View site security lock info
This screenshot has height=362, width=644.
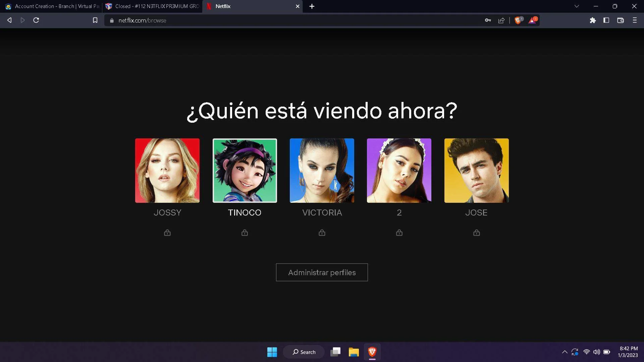pos(112,20)
